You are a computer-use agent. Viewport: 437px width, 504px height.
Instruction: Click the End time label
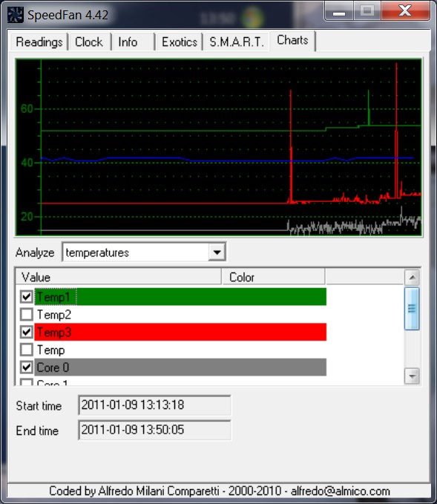pos(37,431)
